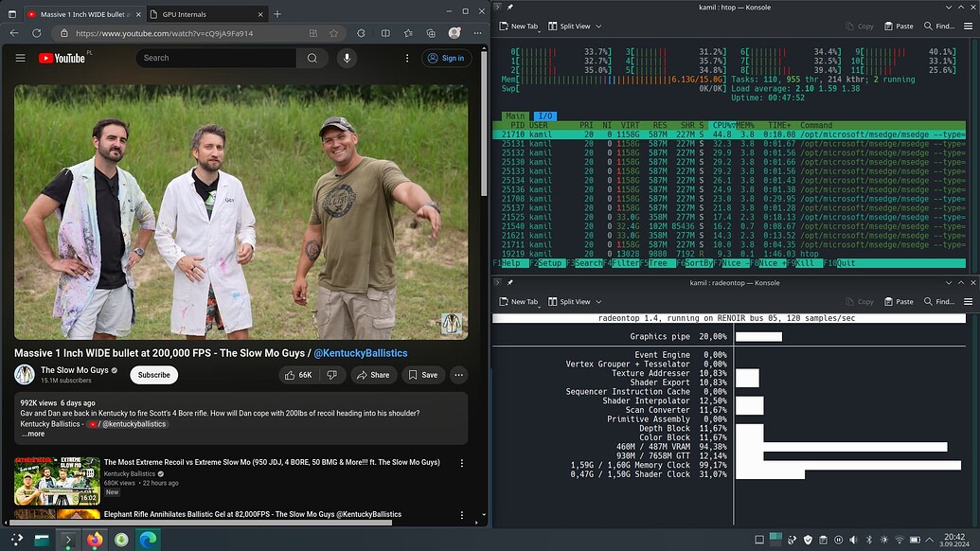This screenshot has width=980, height=551.
Task: Open the Firefox application menu
Action: (478, 32)
